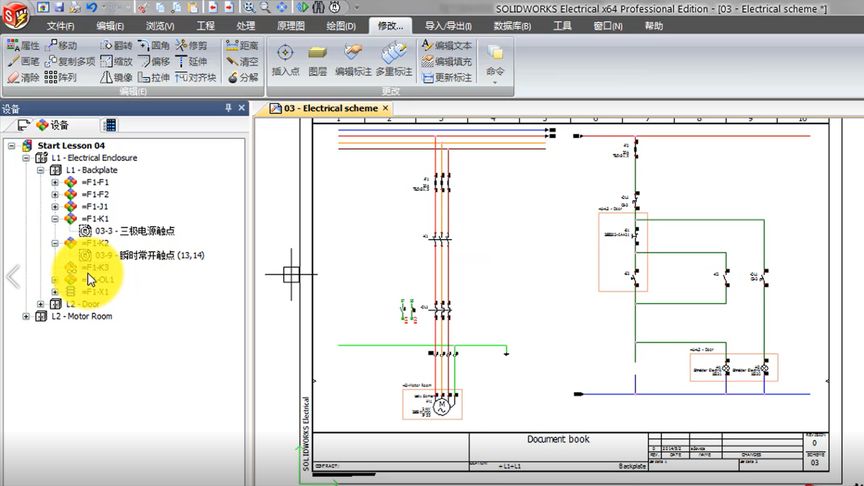Viewport: 864px width, 486px height.
Task: Click the binoculars search icon in top toolbar
Action: click(318, 7)
